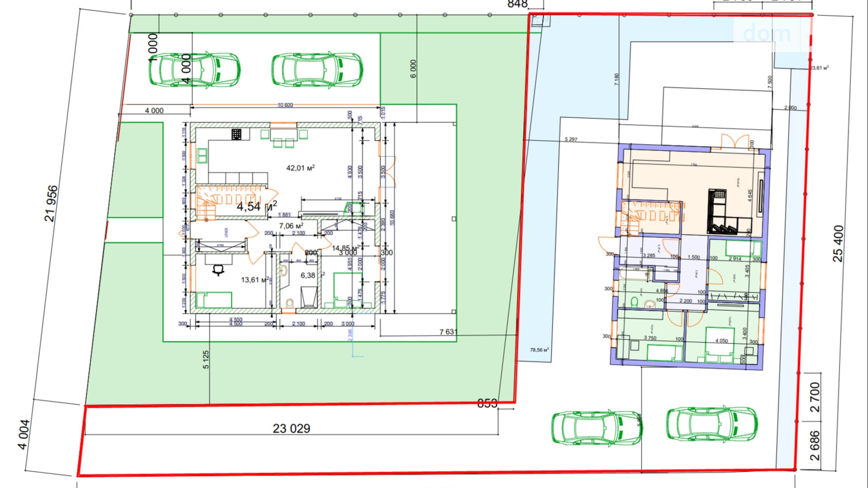
Task: Click the car next to the 853 dimension
Action: coord(596,427)
